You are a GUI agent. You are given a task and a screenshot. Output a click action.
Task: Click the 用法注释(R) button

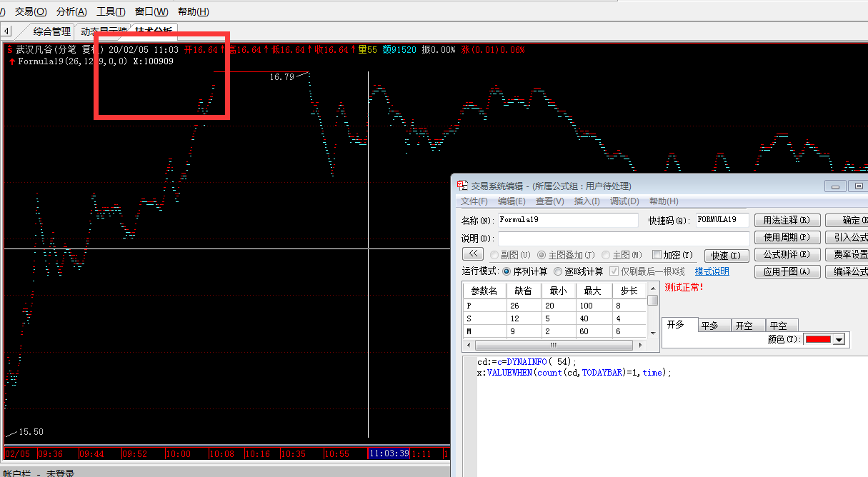(787, 221)
